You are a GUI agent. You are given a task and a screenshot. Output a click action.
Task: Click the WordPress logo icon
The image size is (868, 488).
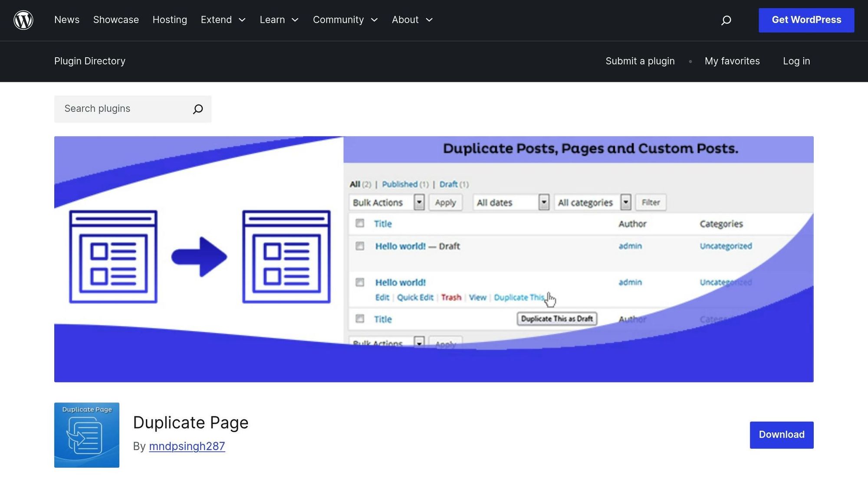click(x=23, y=20)
